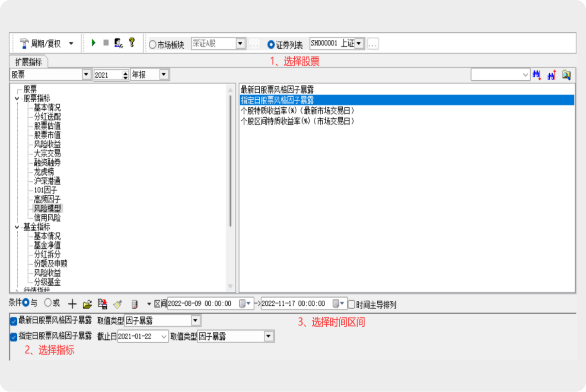The width and height of the screenshot is (586, 392).
Task: Click the broom clear conditions icon
Action: coord(118,304)
